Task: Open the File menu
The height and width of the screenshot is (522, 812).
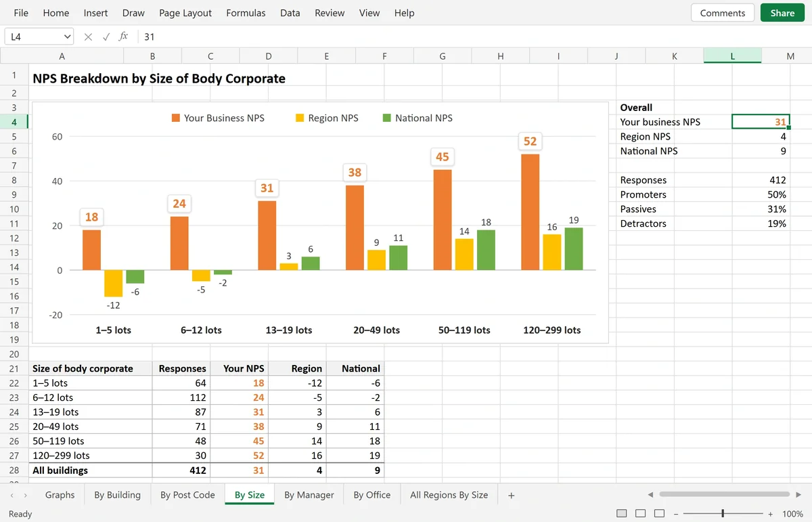Action: click(x=21, y=13)
